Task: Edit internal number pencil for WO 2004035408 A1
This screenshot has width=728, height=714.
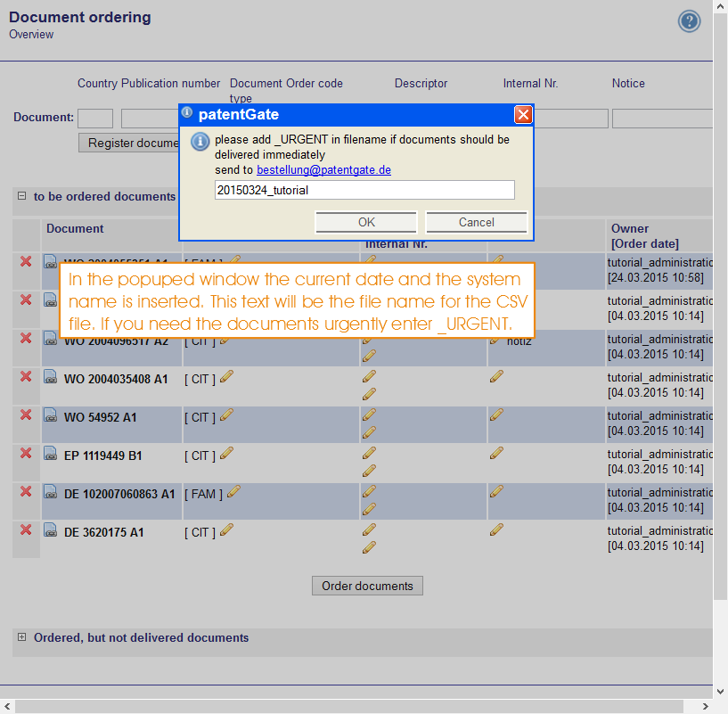Action: point(369,394)
